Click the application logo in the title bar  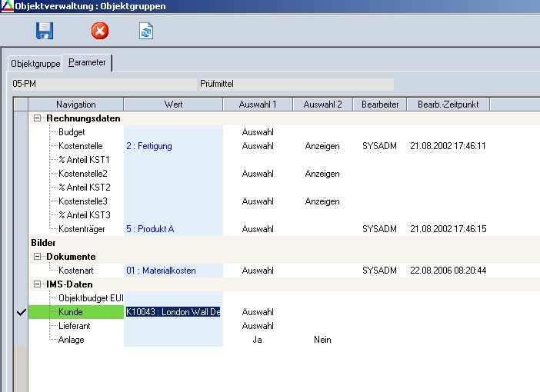click(7, 6)
